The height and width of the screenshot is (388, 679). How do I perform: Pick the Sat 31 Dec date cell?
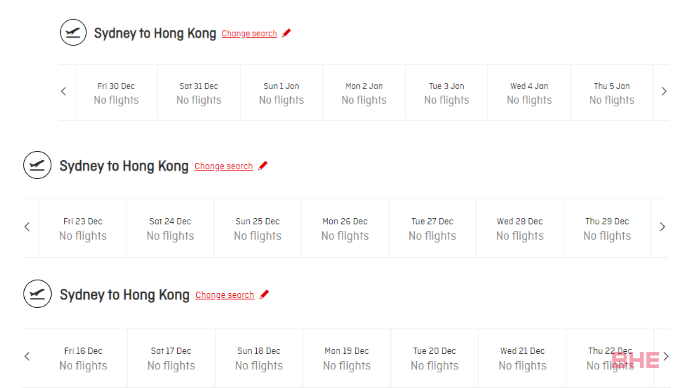(x=199, y=93)
